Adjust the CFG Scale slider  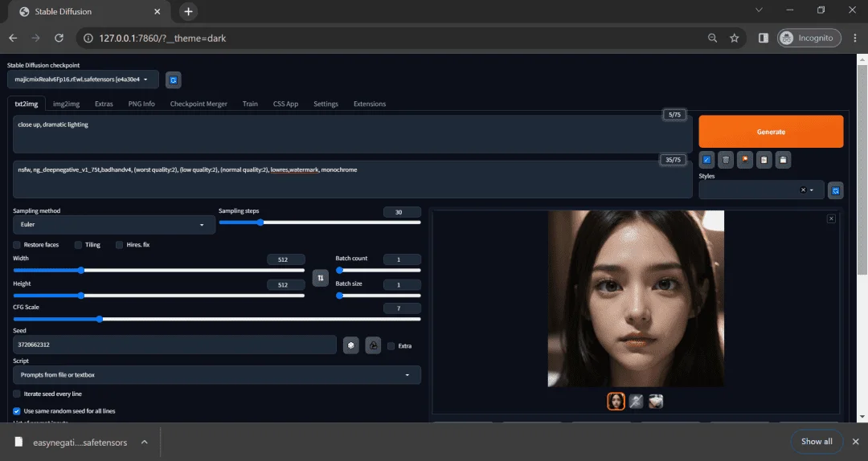click(217, 320)
